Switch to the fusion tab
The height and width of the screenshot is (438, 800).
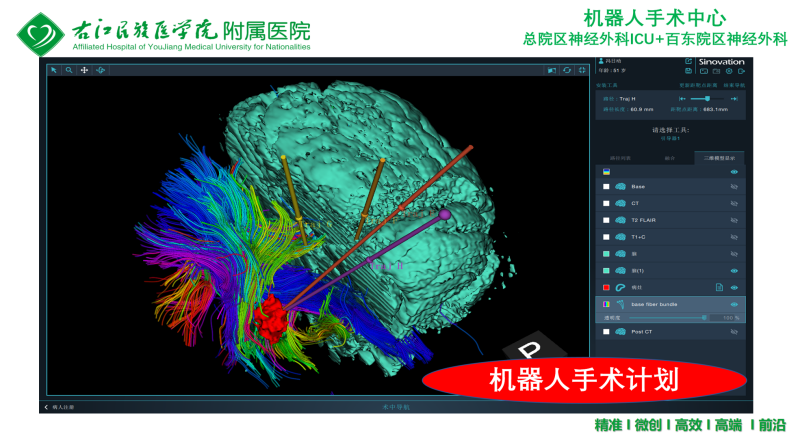[669, 158]
